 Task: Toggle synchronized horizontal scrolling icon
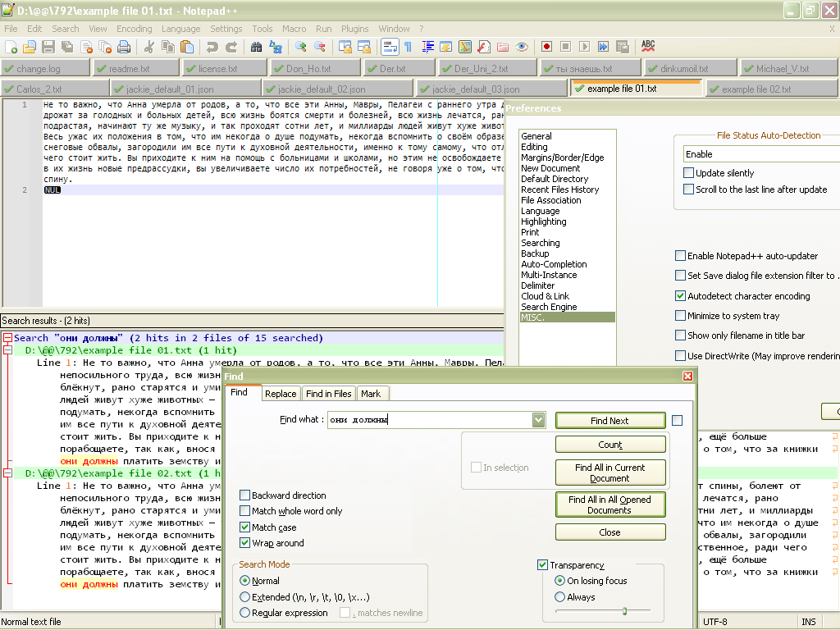coord(364,47)
